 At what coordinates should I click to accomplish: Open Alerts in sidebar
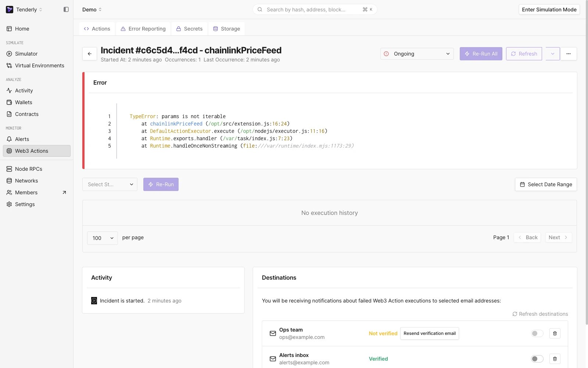(37, 139)
